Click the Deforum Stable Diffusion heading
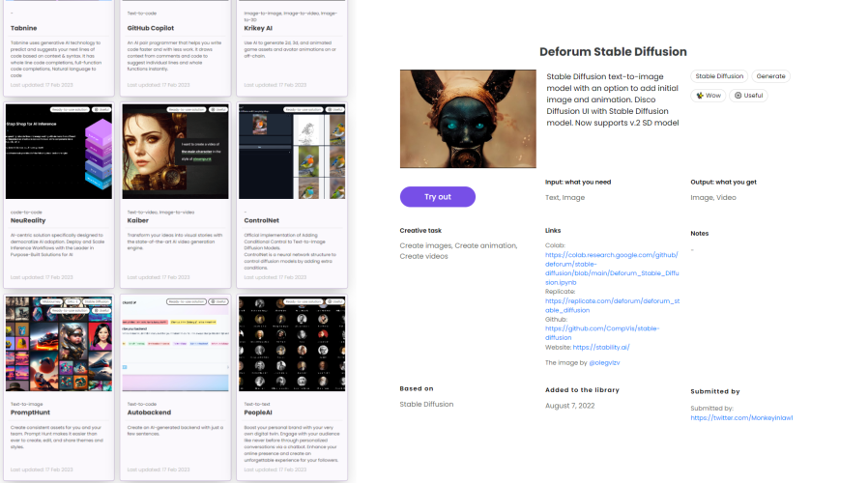Viewport: 868px width, 483px height. coord(613,51)
